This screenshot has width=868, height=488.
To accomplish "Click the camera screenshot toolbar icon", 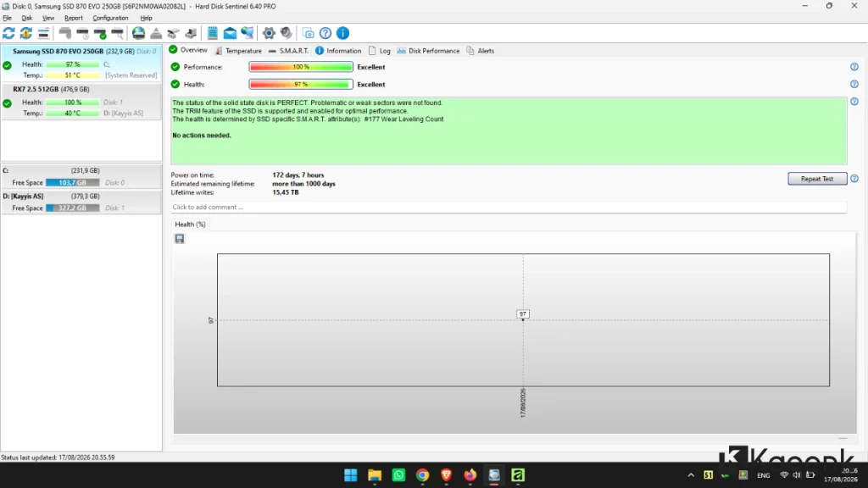I will 308,33.
